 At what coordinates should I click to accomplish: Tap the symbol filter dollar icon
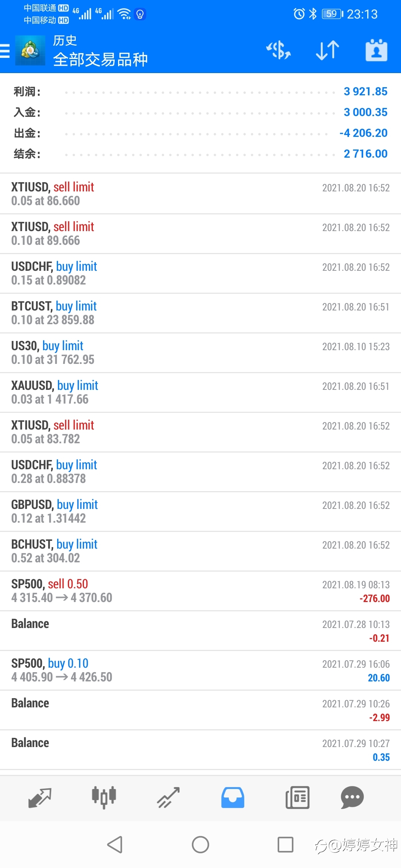[278, 50]
